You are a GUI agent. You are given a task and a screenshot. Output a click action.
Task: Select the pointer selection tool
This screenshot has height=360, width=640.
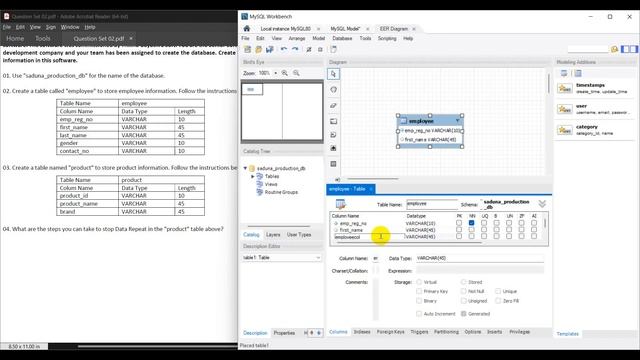(333, 74)
